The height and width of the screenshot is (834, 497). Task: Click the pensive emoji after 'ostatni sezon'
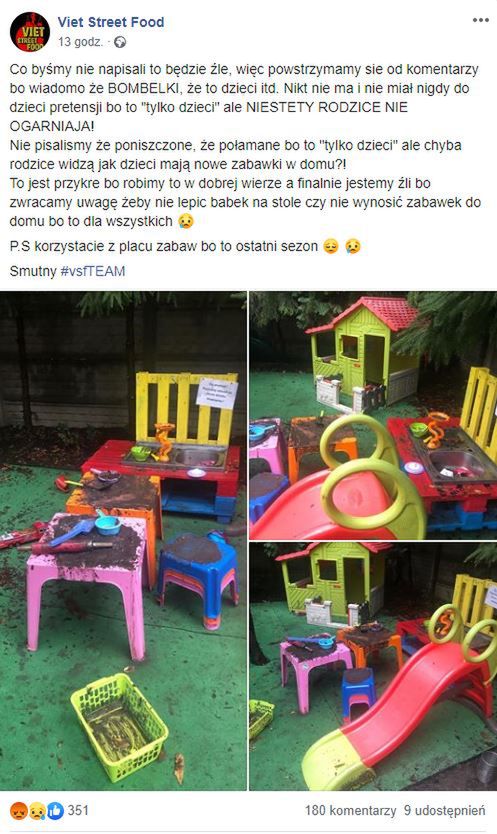point(330,246)
